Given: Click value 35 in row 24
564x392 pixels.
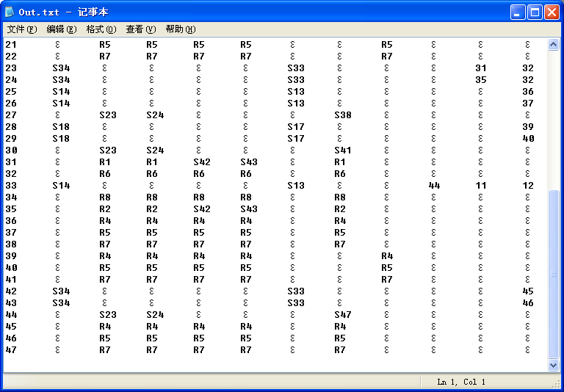Looking at the screenshot, I should (481, 80).
